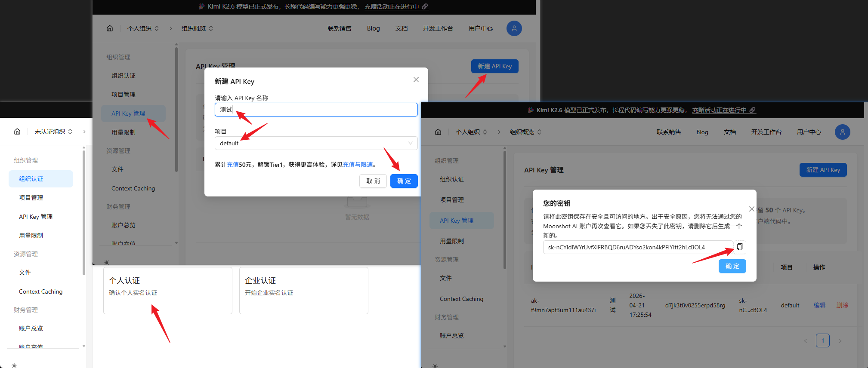Image resolution: width=868 pixels, height=368 pixels.
Task: Select Context Caching in 未认证组织 window sidebar
Action: tap(41, 291)
